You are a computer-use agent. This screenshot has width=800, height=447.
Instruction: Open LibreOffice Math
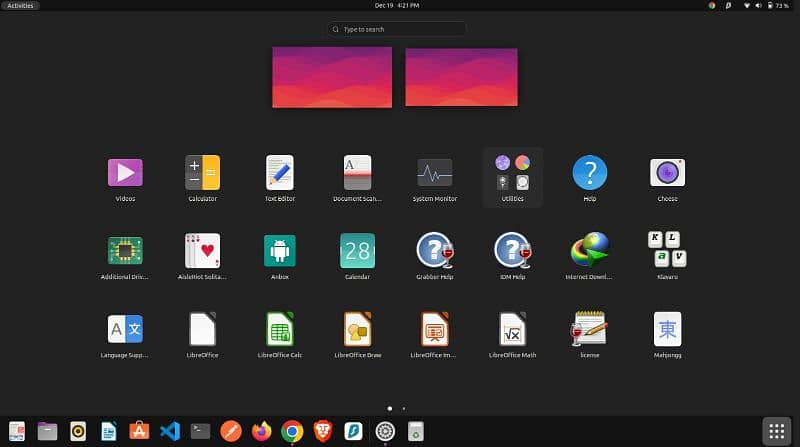(x=512, y=329)
